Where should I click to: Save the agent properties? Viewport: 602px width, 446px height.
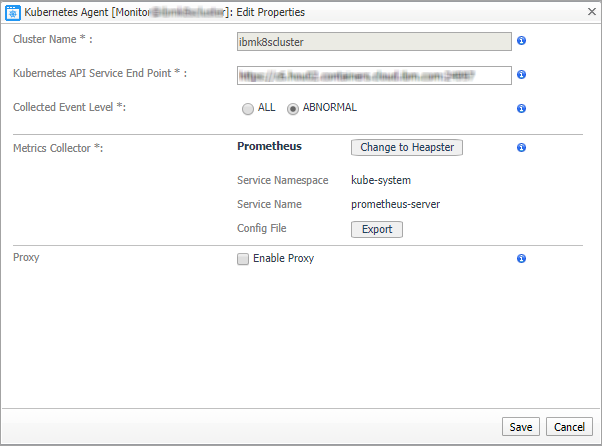pyautogui.click(x=520, y=427)
